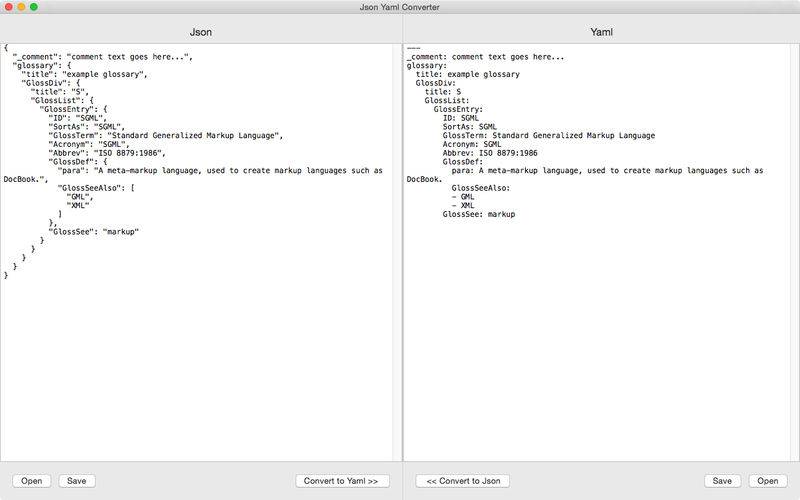Save the Yaml pane output
The height and width of the screenshot is (500, 800).
coord(722,481)
